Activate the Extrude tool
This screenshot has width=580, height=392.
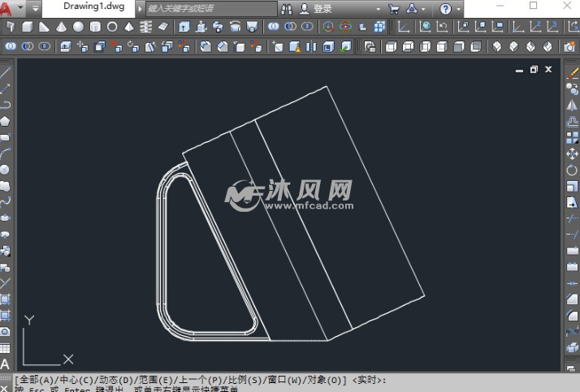[x=184, y=27]
